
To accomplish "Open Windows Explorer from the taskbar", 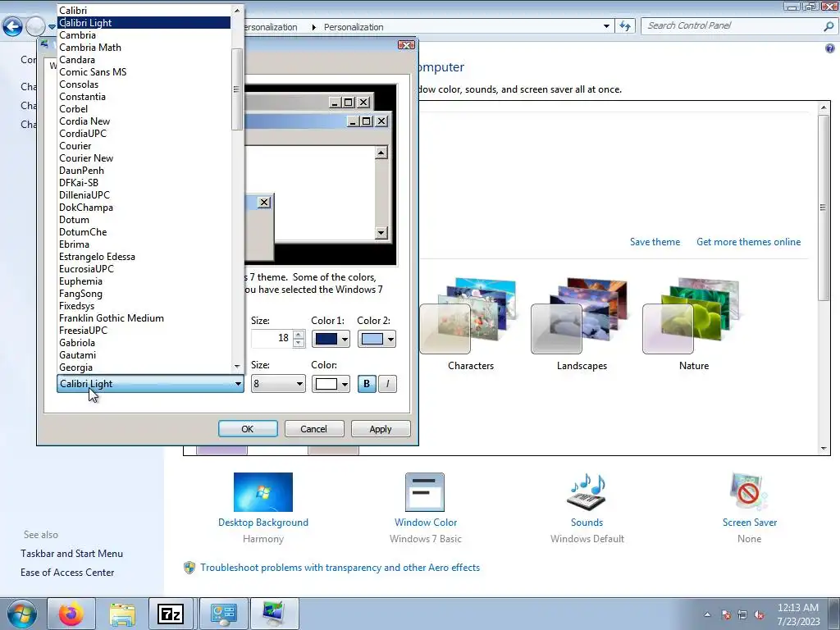I will coord(122,614).
